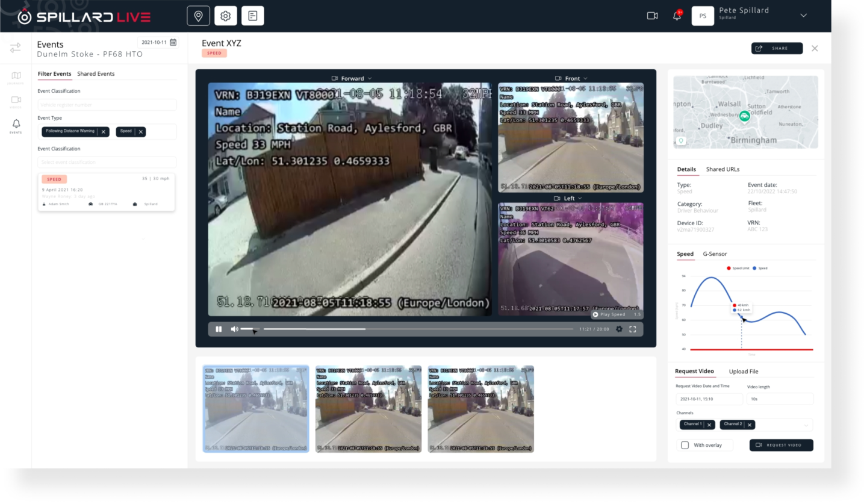Switch to the Shared Events tab
Viewport: 867px width, 504px height.
click(96, 73)
